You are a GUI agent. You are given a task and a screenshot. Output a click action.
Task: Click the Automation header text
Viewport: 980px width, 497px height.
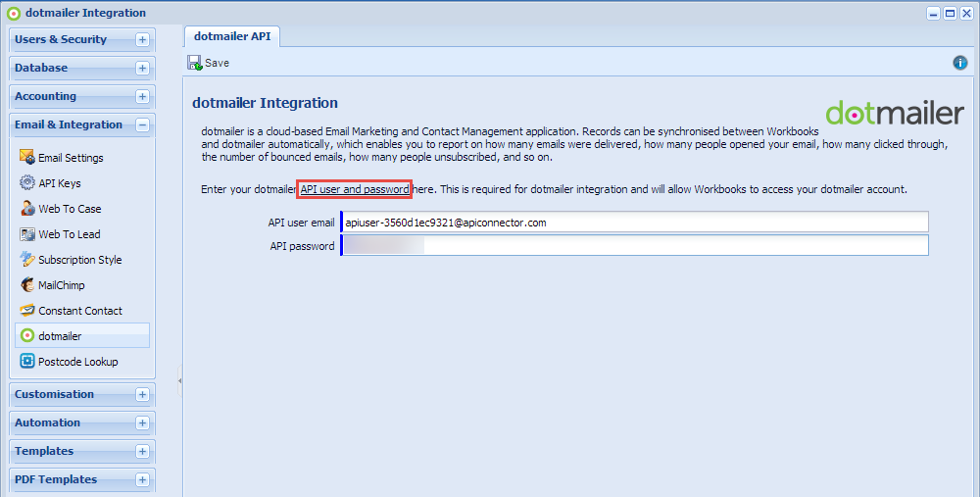(47, 422)
